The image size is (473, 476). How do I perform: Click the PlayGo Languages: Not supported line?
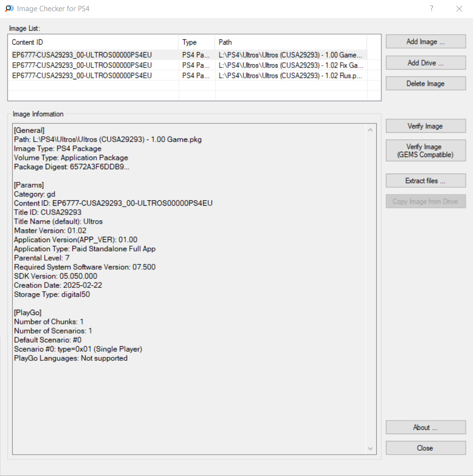coord(71,358)
